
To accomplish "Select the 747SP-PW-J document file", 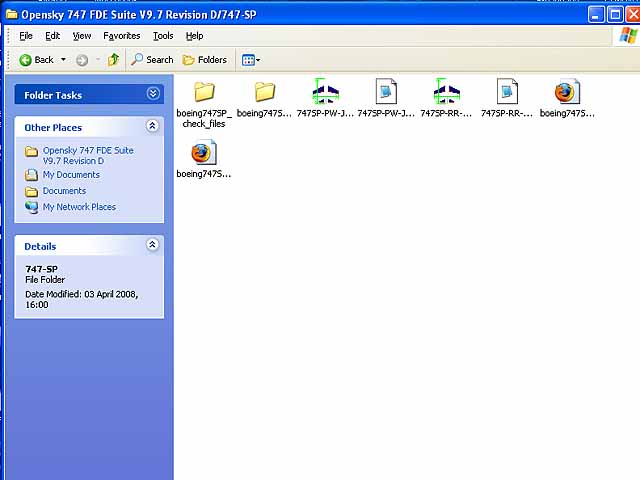I will [x=386, y=93].
